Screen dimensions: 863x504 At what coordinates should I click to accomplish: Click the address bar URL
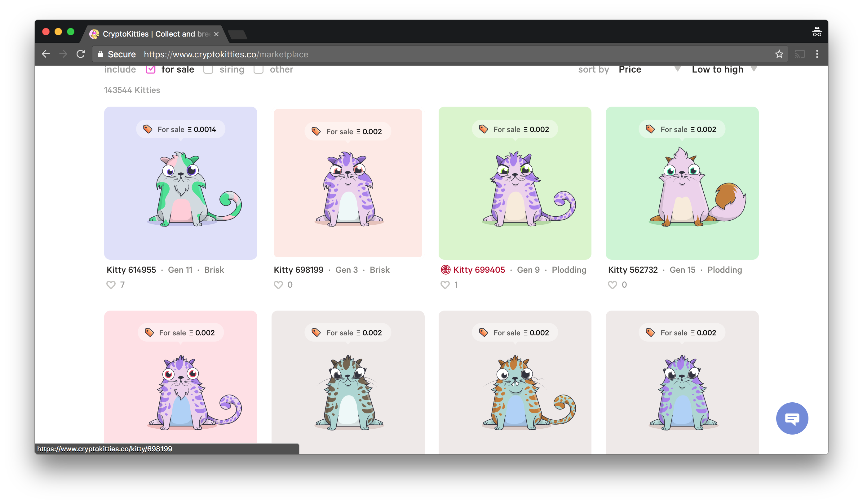click(226, 54)
